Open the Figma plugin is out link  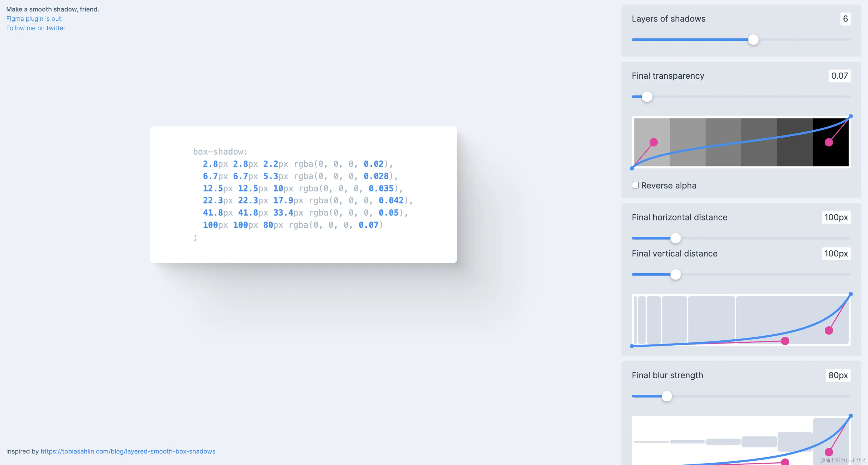pos(34,19)
